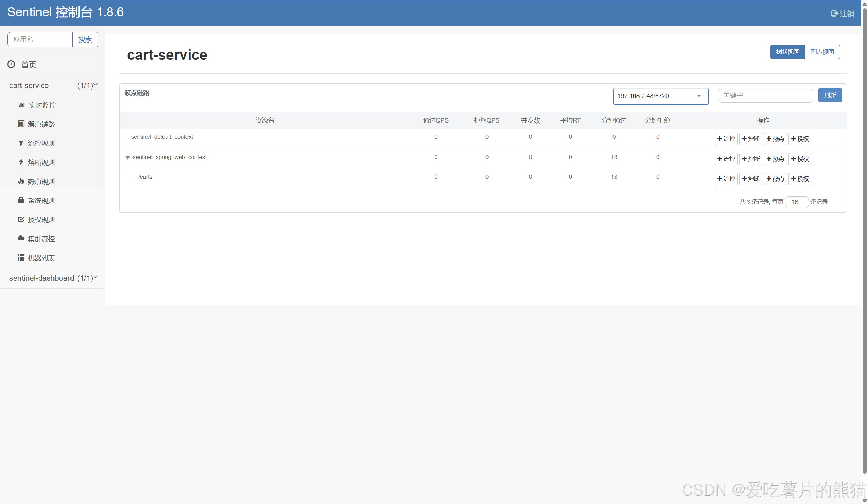Open 流控规则 via the funnel icon
The image size is (868, 504).
pos(21,143)
